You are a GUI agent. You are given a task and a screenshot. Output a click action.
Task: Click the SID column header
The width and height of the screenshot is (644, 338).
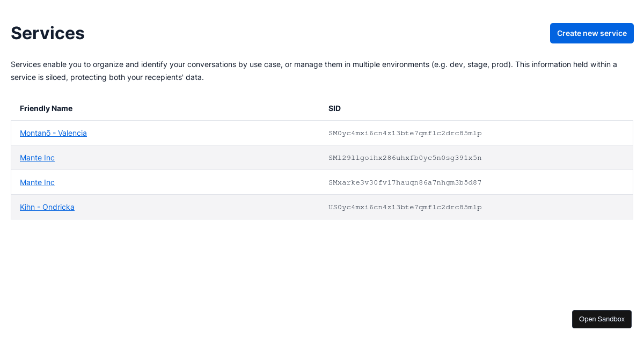334,108
